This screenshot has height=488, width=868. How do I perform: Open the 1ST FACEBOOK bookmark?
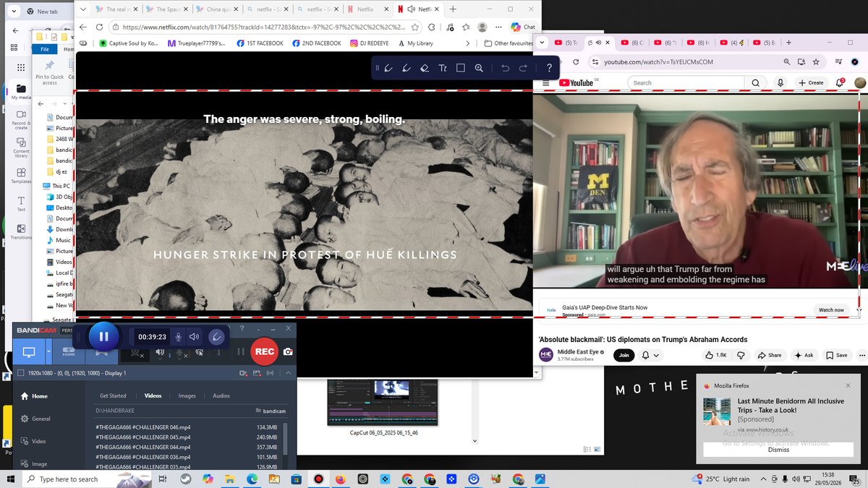pyautogui.click(x=260, y=43)
